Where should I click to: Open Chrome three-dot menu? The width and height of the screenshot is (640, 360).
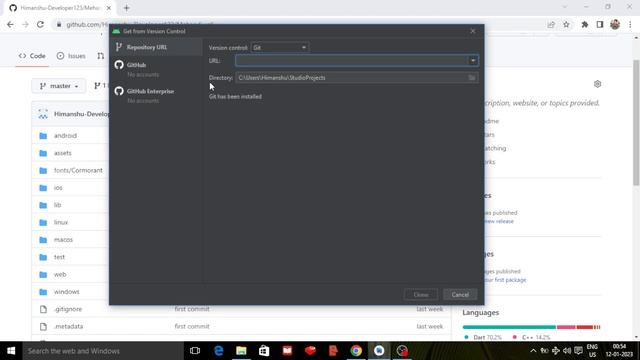coord(630,24)
